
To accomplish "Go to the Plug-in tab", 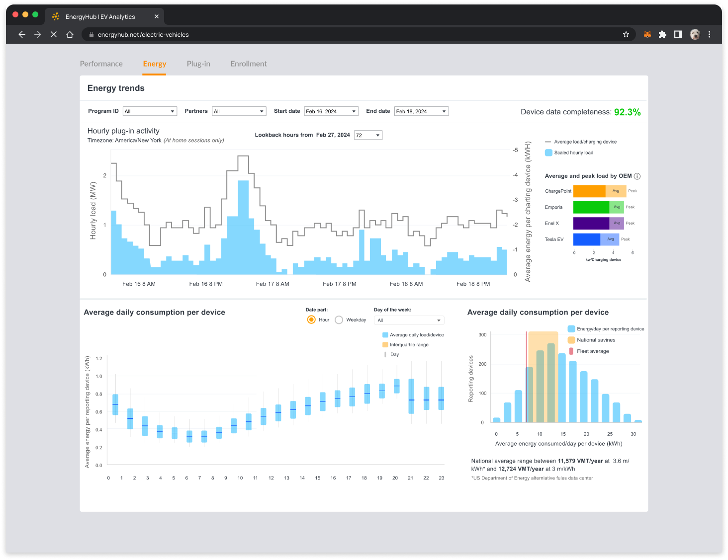I will coord(198,64).
